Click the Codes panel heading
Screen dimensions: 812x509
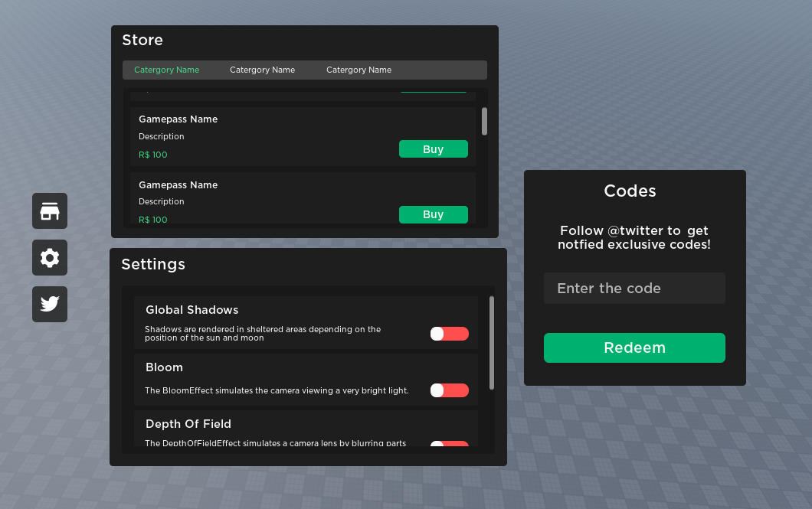pos(630,191)
